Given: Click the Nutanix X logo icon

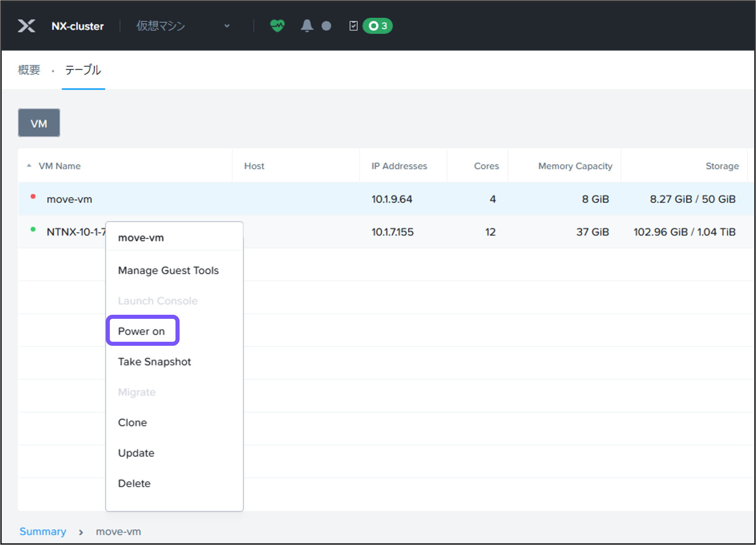Looking at the screenshot, I should point(27,26).
